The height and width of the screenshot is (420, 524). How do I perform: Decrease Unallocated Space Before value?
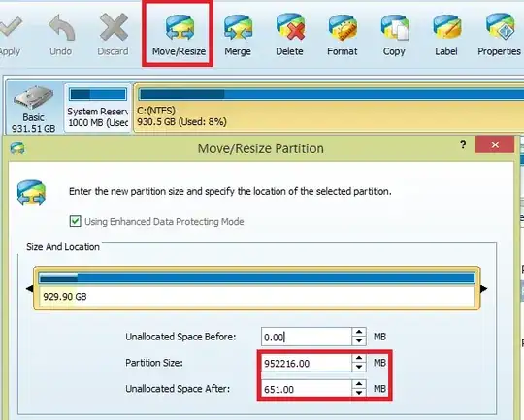(x=359, y=340)
